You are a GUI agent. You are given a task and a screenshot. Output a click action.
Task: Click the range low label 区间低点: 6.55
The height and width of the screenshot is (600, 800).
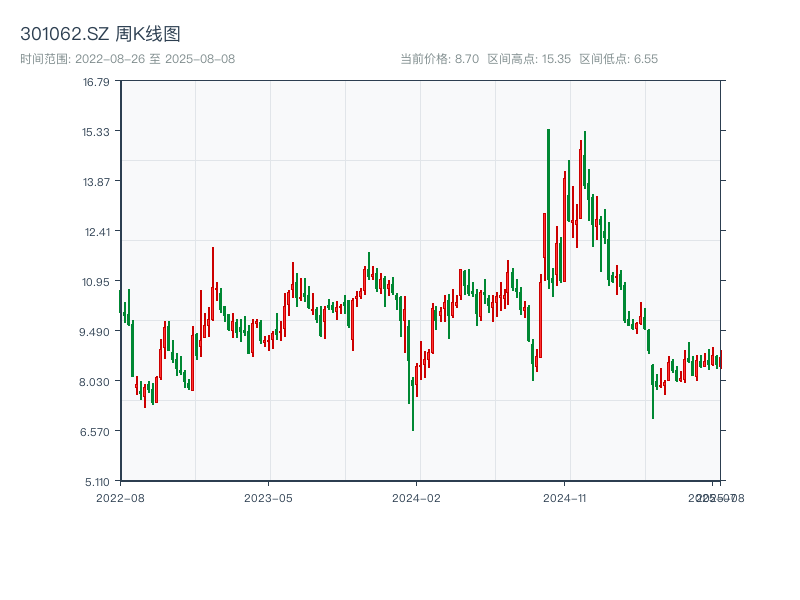coord(618,59)
